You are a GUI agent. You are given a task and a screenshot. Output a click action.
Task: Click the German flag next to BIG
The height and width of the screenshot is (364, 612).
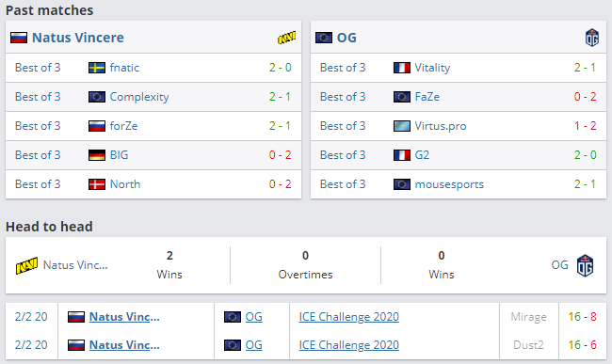click(97, 155)
